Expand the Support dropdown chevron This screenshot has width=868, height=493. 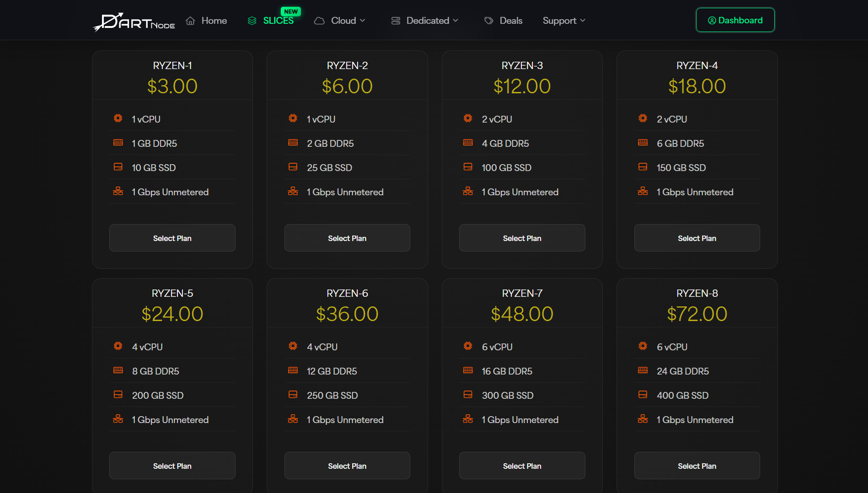pyautogui.click(x=583, y=21)
